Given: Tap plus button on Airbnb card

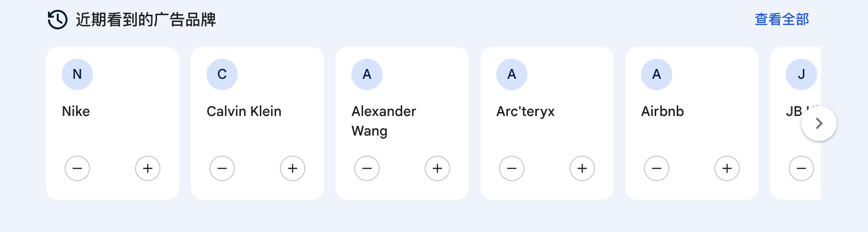Looking at the screenshot, I should tap(727, 168).
